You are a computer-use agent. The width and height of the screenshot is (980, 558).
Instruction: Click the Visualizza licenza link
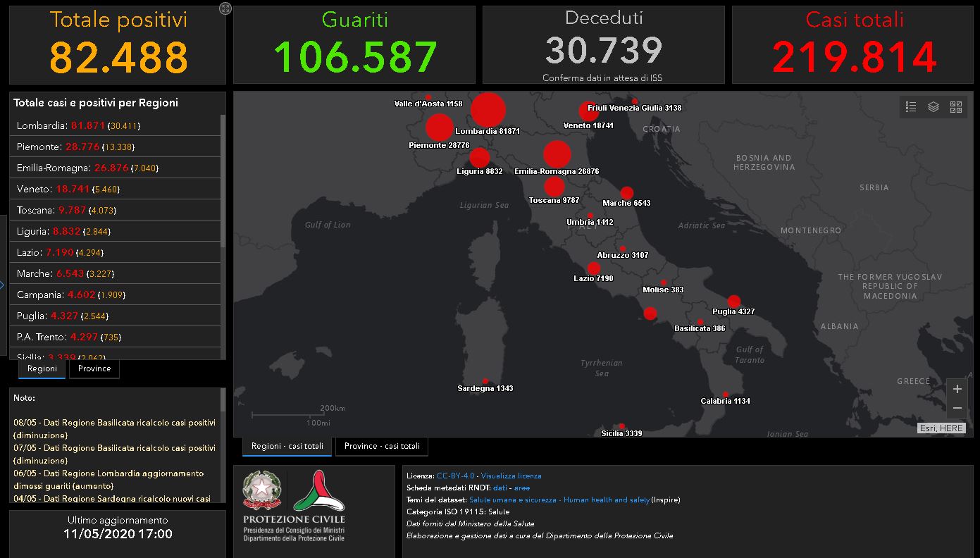[511, 476]
